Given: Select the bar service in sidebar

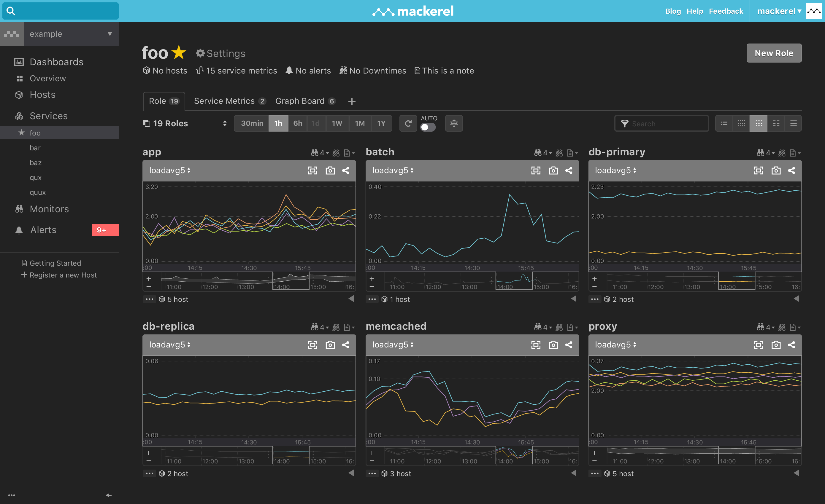Looking at the screenshot, I should tap(35, 148).
